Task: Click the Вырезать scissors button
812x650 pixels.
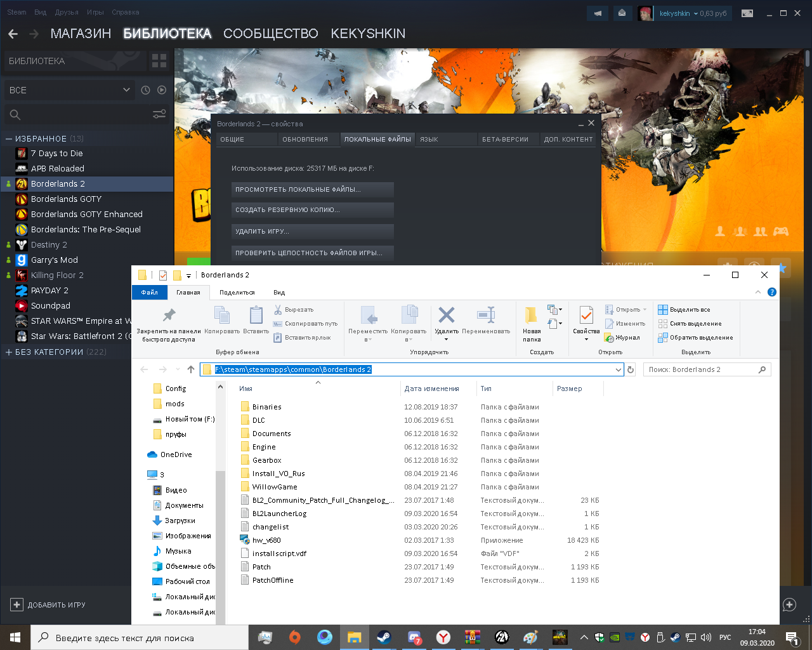Action: coord(294,310)
